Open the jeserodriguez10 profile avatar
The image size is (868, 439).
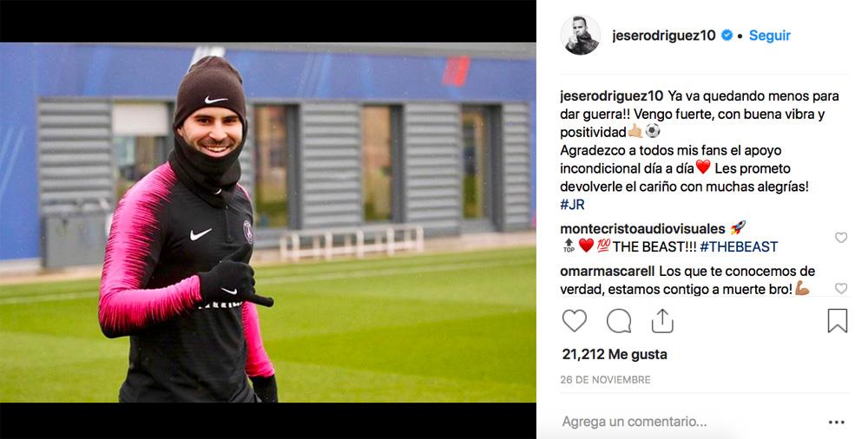click(x=581, y=35)
